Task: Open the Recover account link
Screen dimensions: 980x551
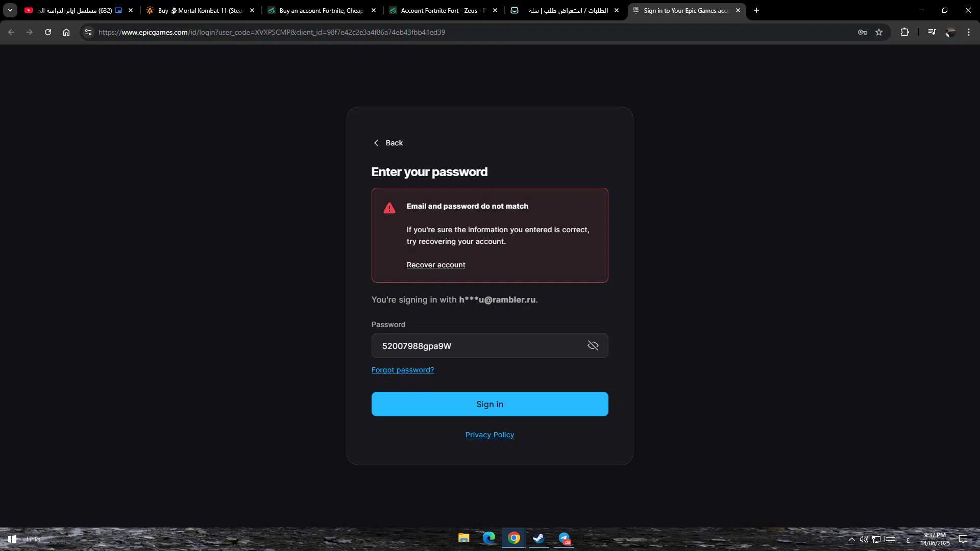Action: coord(436,265)
